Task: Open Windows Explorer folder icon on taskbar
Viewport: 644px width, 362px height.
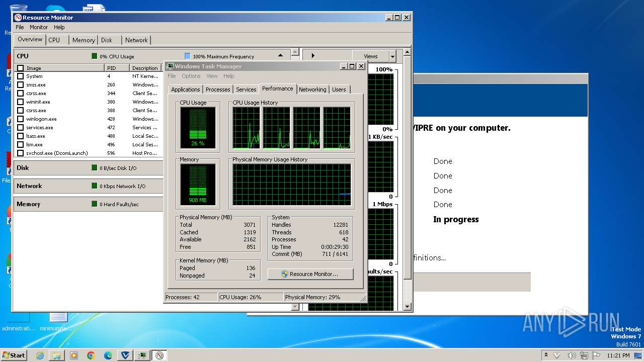Action: pyautogui.click(x=57, y=355)
